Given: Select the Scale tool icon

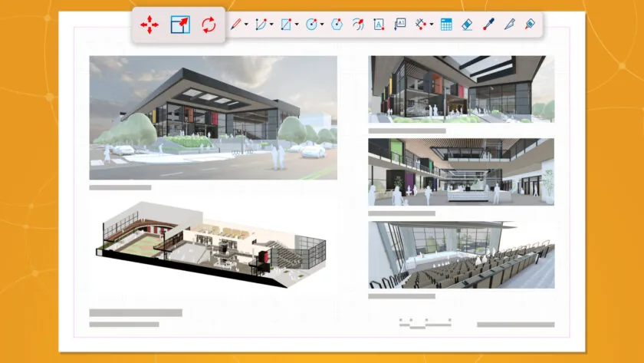Looking at the screenshot, I should 179,25.
